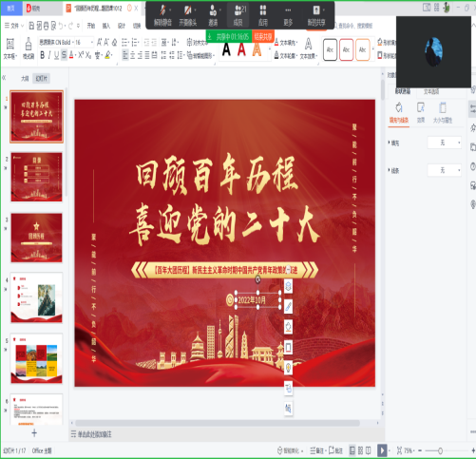Click the unmute microphone button (解除静音)
The image size is (476, 459).
click(x=162, y=15)
